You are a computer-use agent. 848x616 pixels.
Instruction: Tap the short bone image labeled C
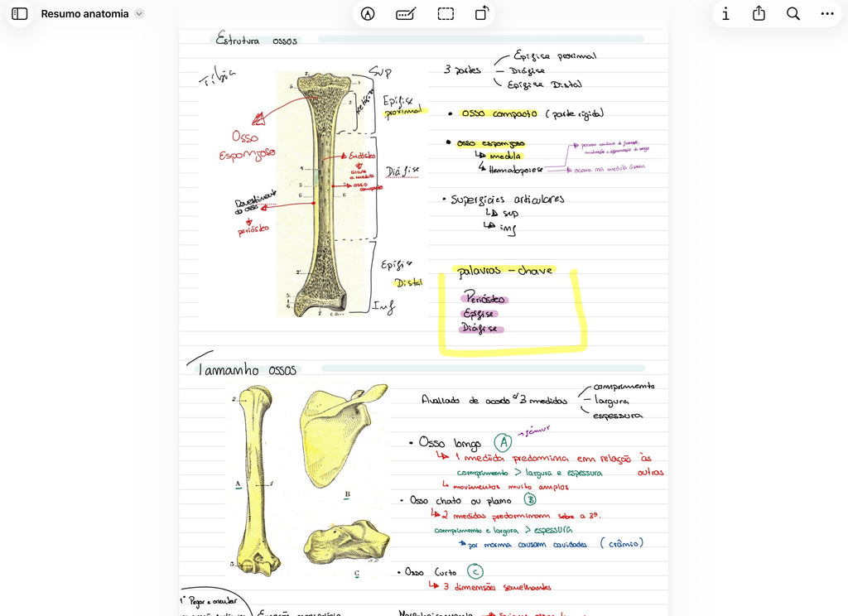(347, 543)
